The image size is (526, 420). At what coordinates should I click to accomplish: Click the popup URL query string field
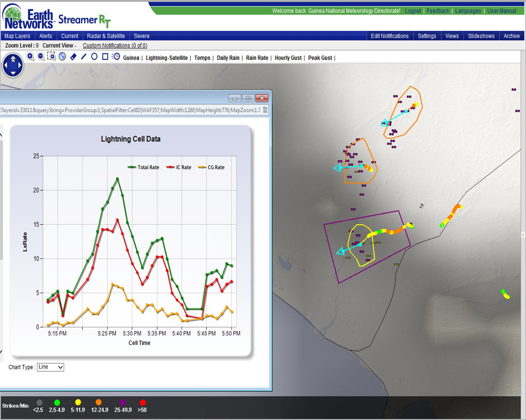click(130, 110)
